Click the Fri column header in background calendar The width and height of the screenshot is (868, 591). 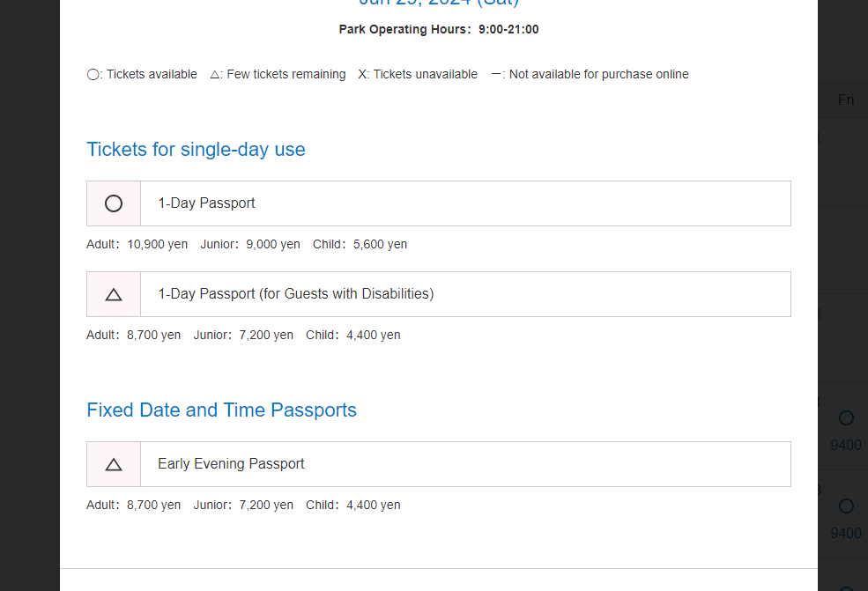[x=845, y=100]
